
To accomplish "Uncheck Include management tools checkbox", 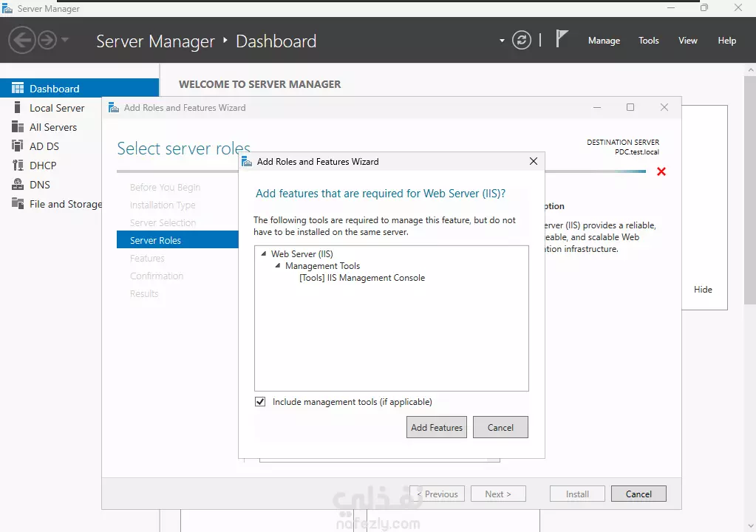I will 260,401.
